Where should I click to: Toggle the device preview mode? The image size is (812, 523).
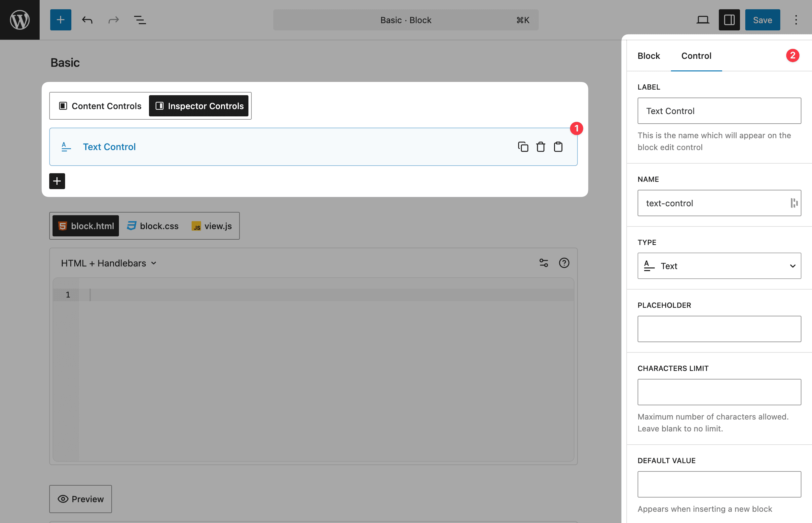point(703,20)
